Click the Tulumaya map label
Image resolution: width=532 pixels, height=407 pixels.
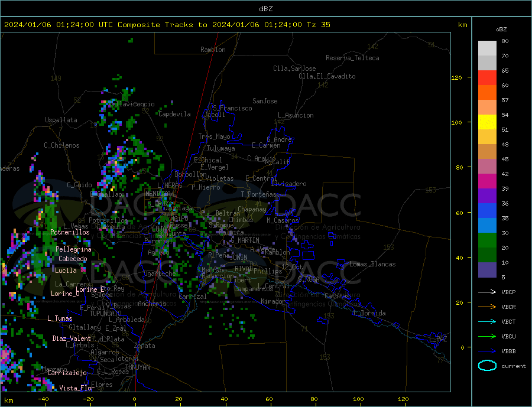pyautogui.click(x=221, y=148)
